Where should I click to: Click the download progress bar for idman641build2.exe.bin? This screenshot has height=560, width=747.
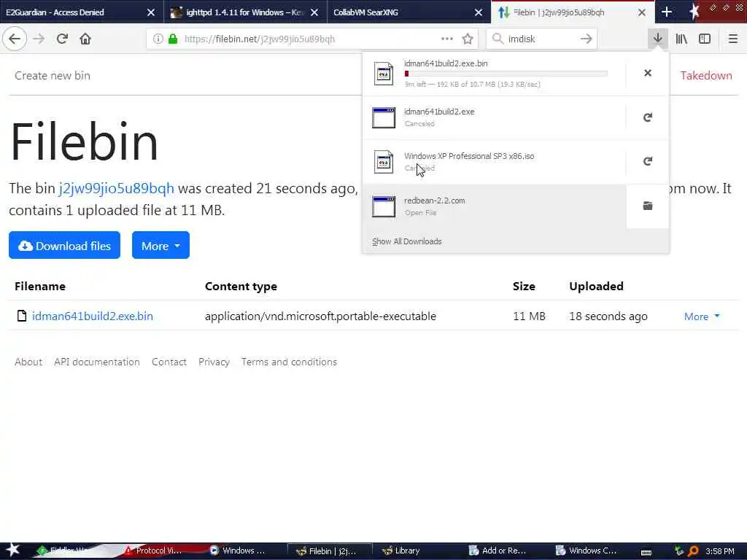506,74
